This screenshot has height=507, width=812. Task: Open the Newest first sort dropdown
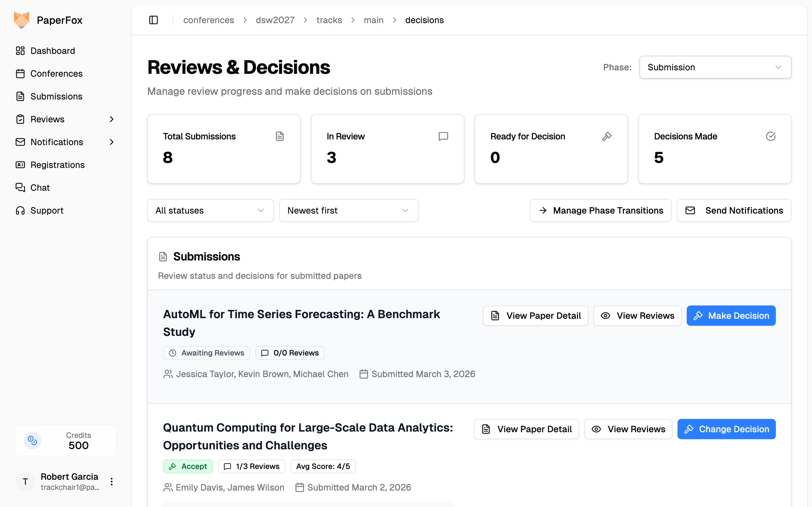click(x=348, y=210)
